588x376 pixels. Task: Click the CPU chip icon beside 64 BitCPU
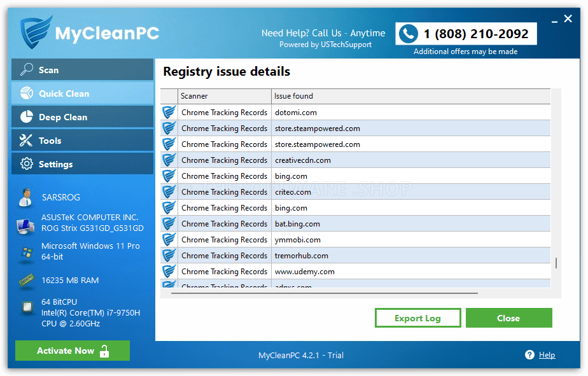[27, 307]
